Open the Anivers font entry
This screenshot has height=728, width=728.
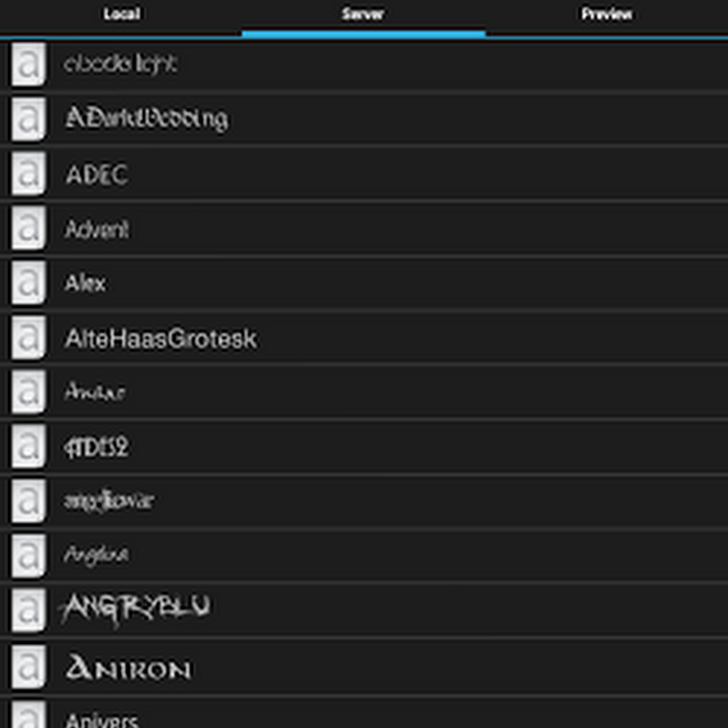[x=101, y=719]
